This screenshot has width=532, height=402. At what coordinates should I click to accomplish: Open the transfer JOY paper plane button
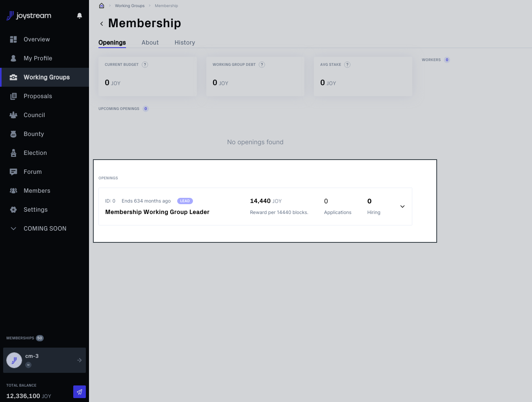79,392
